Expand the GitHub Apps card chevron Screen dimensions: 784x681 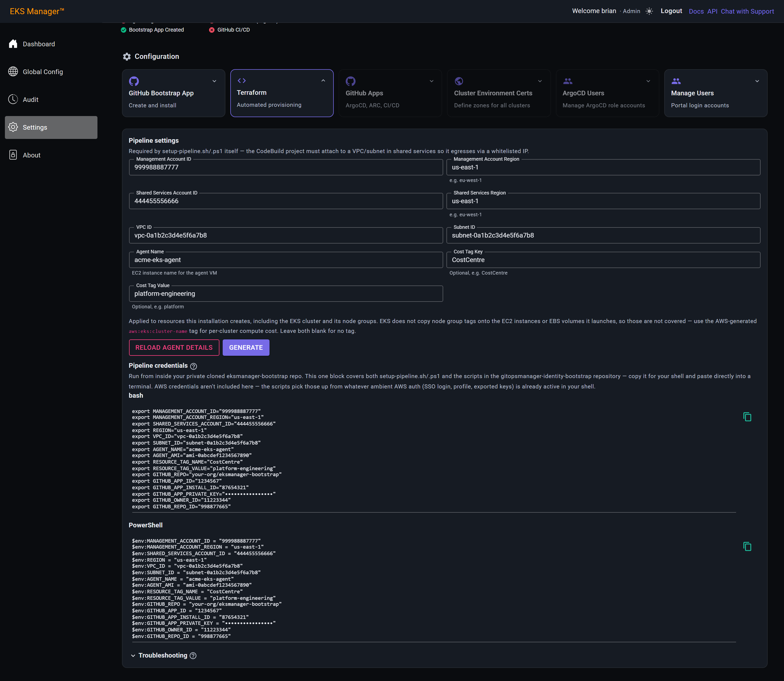431,81
